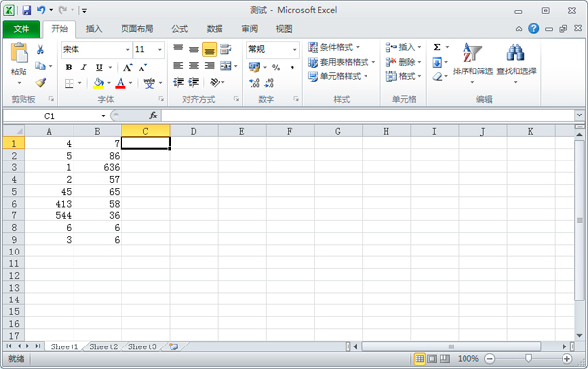Click the Wrap Text icon
The image size is (588, 369).
click(225, 49)
